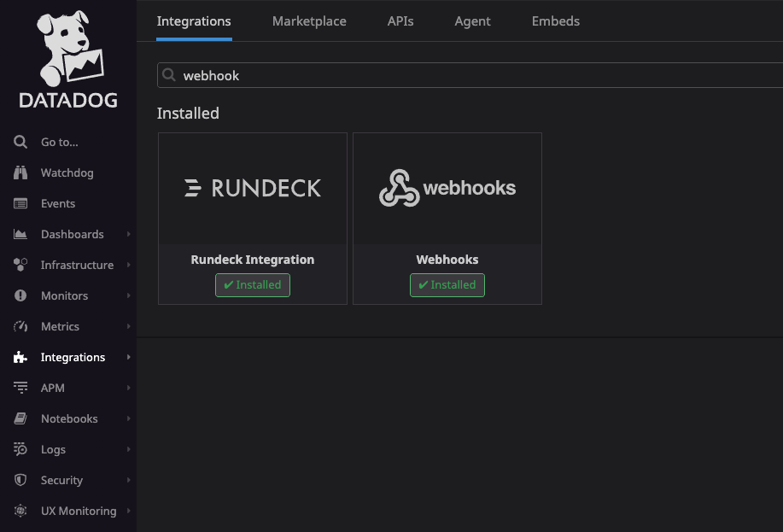783x532 pixels.
Task: Expand the Notebooks submenu arrow
Action: tap(128, 418)
